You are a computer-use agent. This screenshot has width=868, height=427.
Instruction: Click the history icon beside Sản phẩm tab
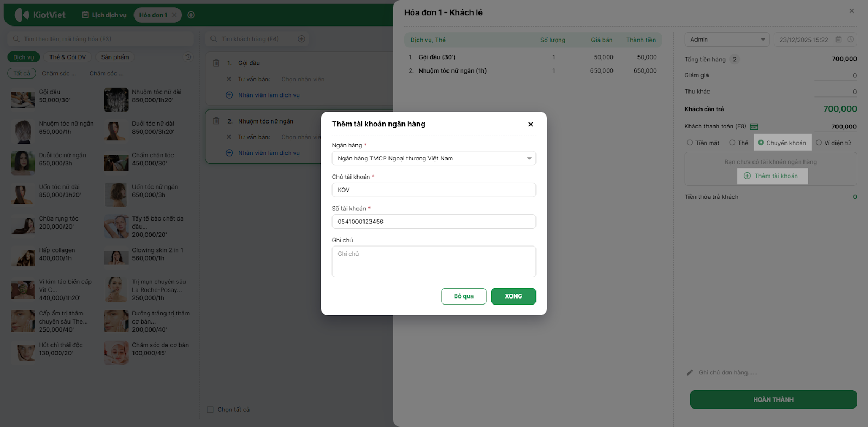point(188,57)
